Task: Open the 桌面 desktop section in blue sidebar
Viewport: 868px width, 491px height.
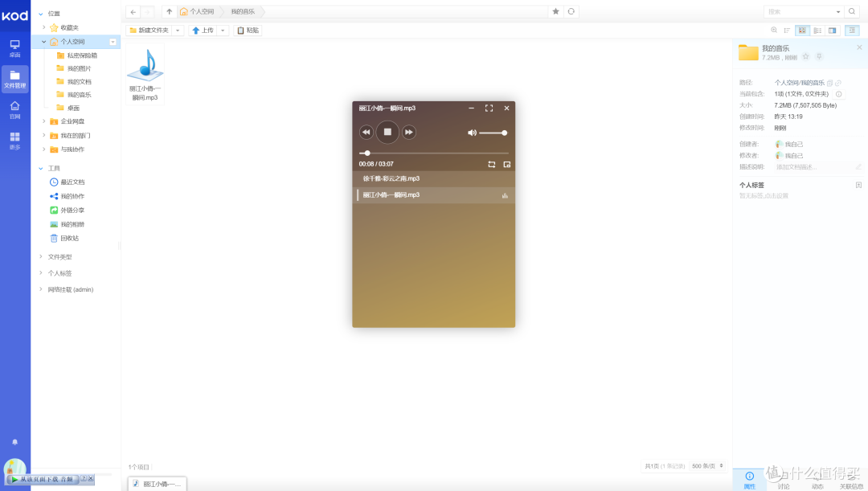Action: coord(15,48)
